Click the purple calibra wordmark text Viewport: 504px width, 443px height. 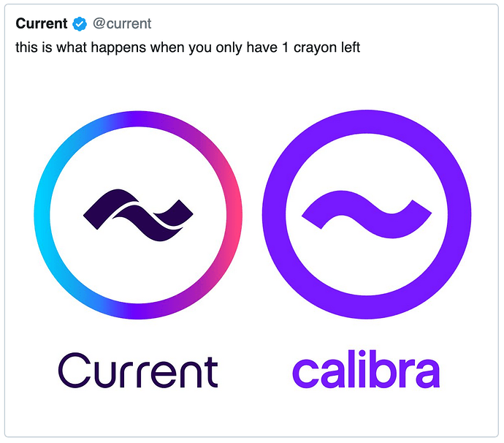click(366, 368)
